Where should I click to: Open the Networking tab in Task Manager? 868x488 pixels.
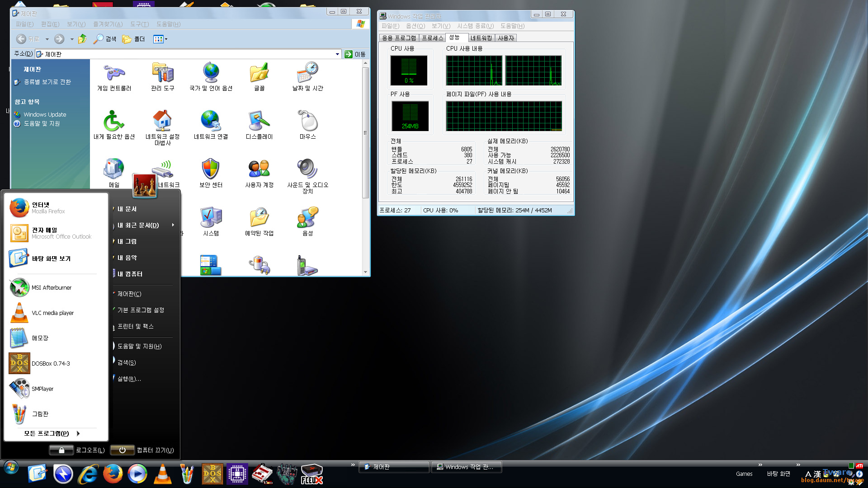tap(481, 38)
